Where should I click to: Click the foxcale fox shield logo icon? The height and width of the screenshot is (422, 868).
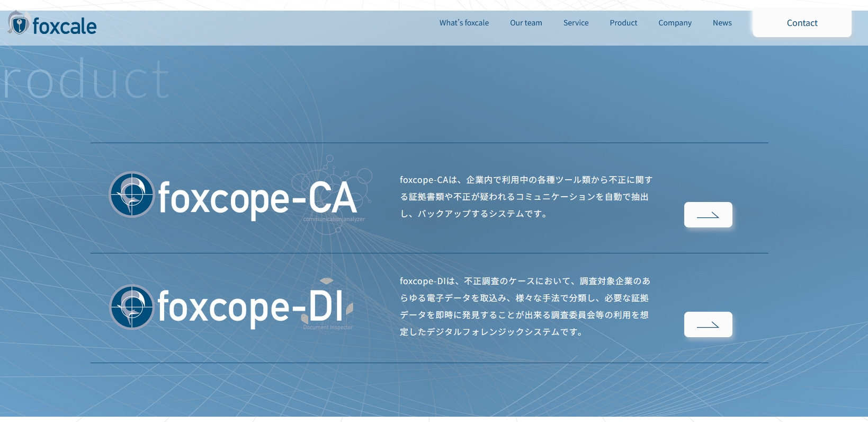(x=18, y=23)
